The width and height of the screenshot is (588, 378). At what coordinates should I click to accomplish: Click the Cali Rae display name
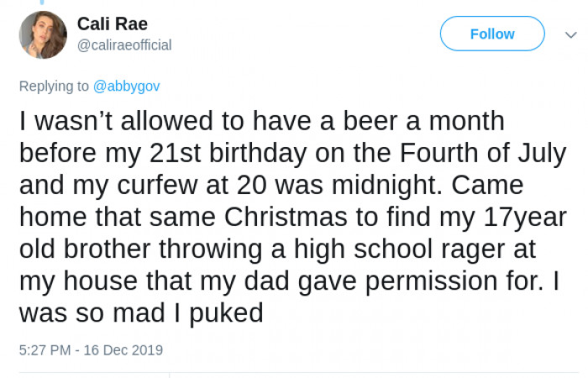(112, 24)
